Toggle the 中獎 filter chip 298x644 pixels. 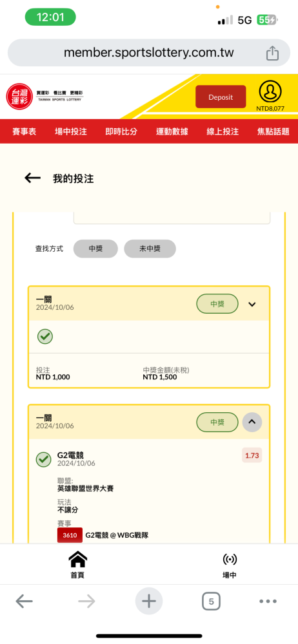click(x=95, y=249)
